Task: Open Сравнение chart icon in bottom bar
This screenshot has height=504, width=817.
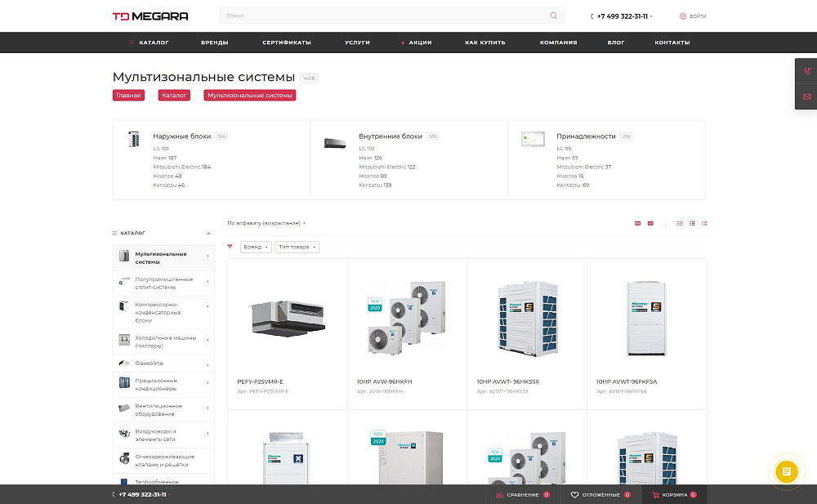Action: pyautogui.click(x=499, y=495)
